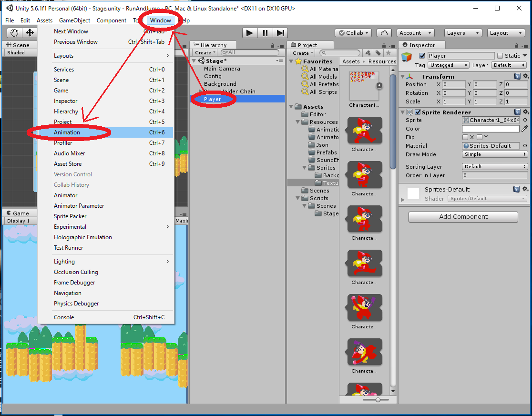532x416 pixels.
Task: Search by label icon in Project
Action: [378, 53]
